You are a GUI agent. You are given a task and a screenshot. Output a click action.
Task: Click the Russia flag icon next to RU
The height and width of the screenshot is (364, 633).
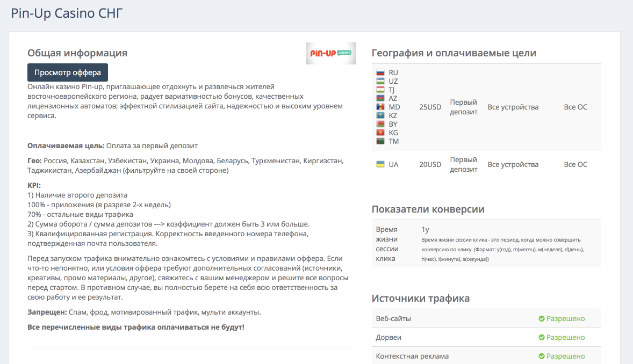tap(380, 72)
